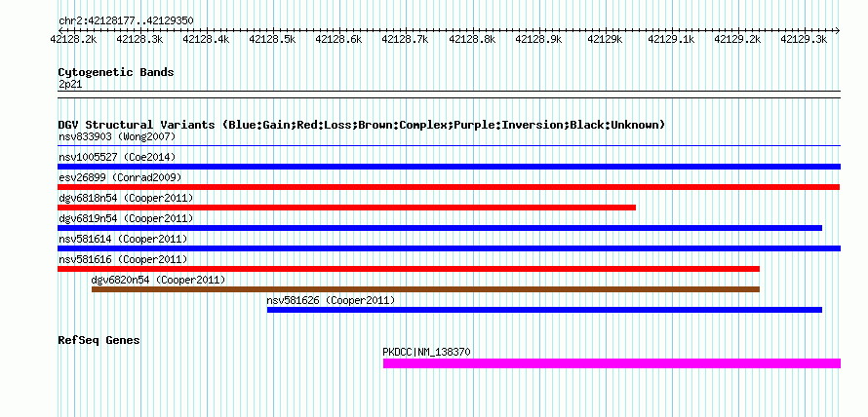Click the 42129.1k ruler tick label
868x417 pixels.
click(671, 39)
